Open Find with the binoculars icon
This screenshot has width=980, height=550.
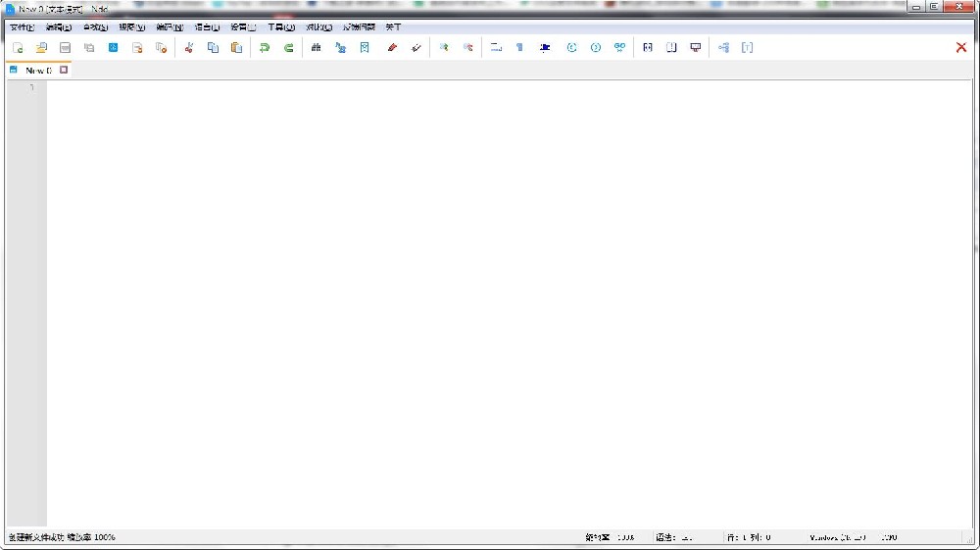[x=317, y=47]
